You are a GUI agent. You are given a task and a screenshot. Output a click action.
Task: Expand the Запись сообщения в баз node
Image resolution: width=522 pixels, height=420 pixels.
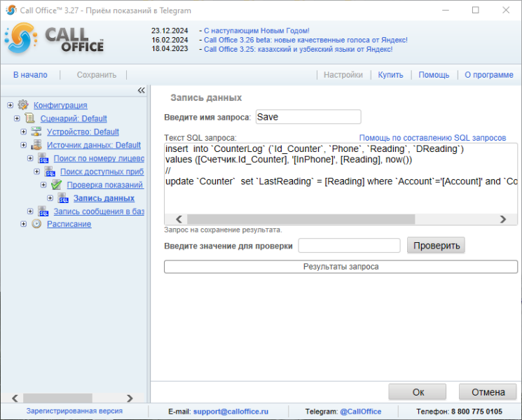tap(30, 211)
